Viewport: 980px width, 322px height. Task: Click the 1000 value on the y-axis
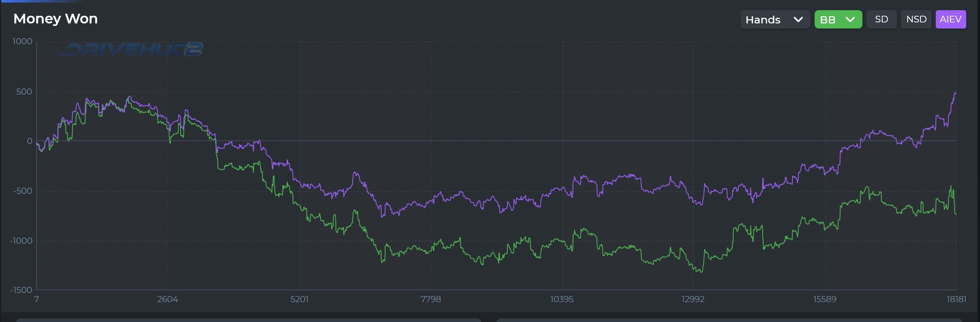[22, 41]
